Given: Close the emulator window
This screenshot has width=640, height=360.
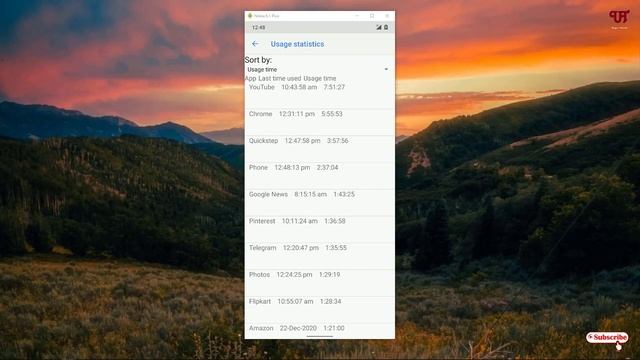Looking at the screenshot, I should point(387,16).
